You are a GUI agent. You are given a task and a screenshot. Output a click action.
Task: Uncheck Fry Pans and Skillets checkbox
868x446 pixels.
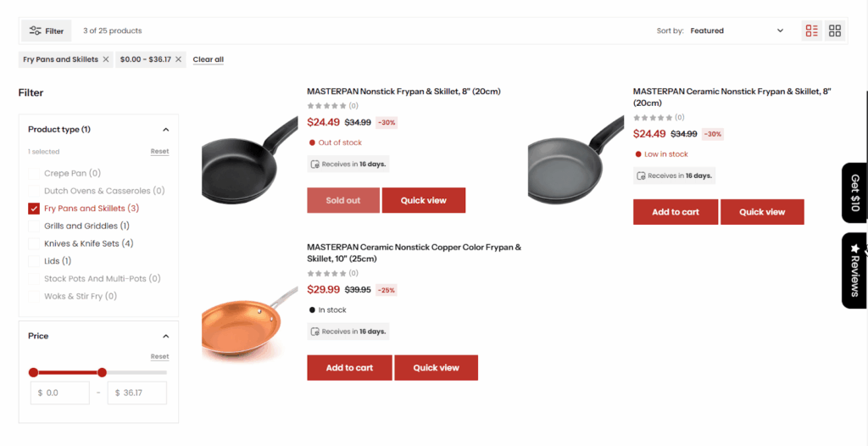coord(34,209)
